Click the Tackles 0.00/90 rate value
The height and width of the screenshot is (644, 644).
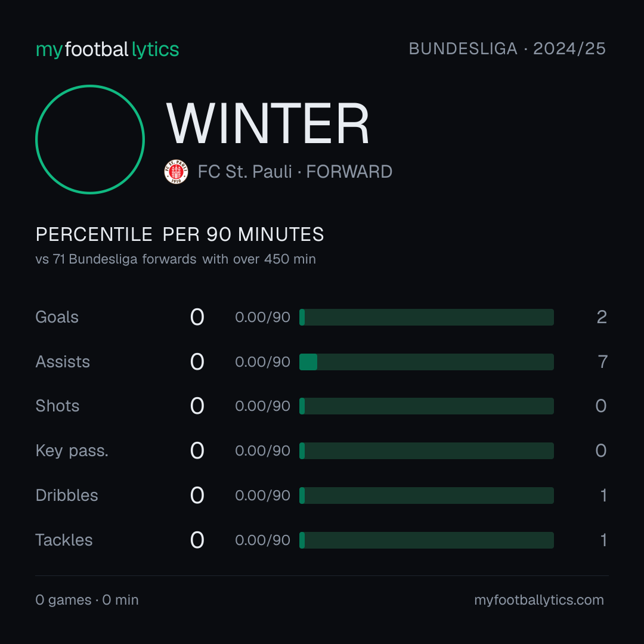coord(262,540)
